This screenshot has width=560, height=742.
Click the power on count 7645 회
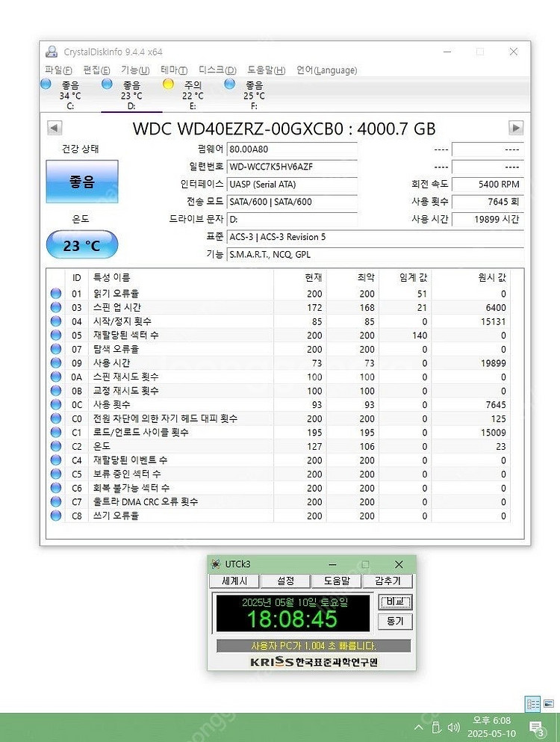click(488, 202)
